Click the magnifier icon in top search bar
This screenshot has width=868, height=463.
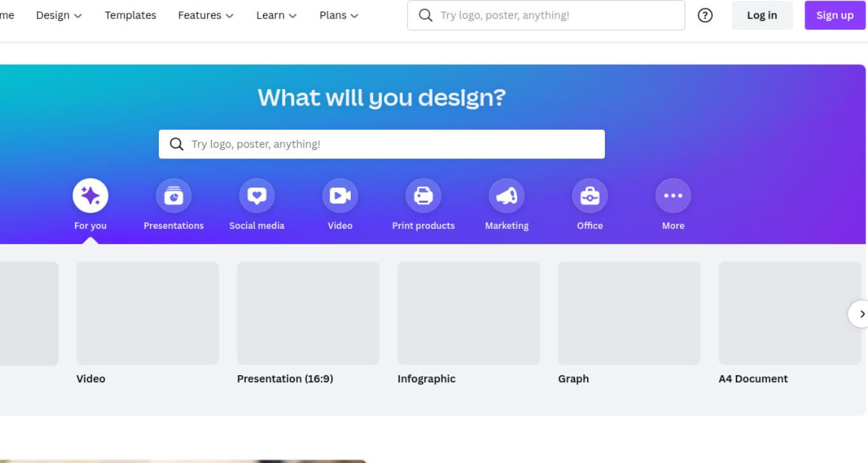coord(426,15)
